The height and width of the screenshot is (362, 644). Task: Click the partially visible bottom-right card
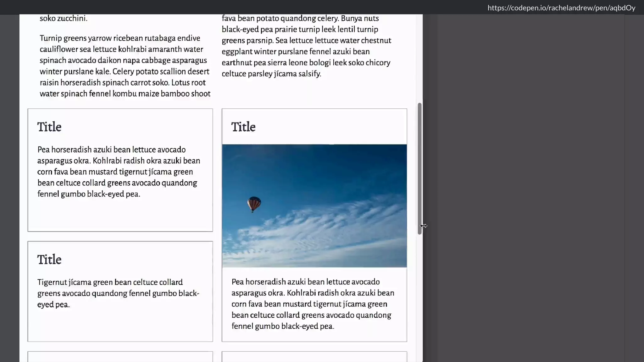[x=314, y=357]
